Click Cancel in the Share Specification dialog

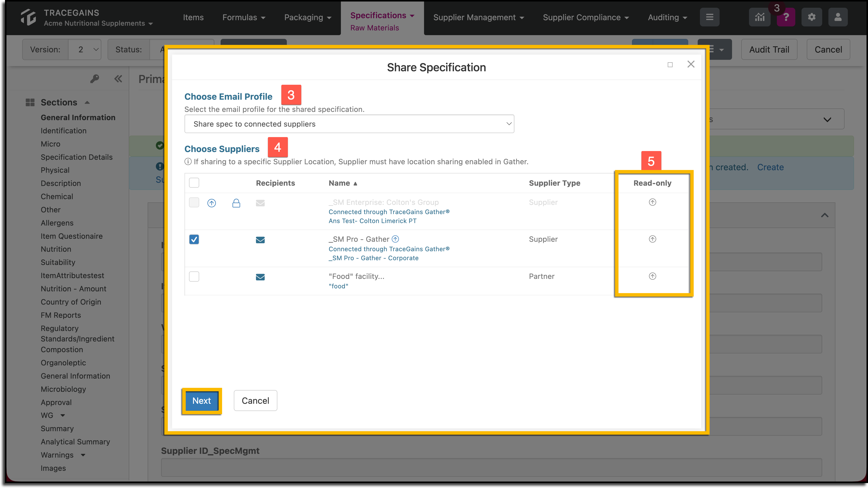tap(255, 401)
